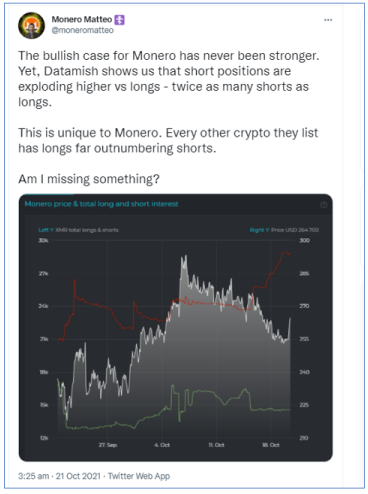This screenshot has height=494, width=368.
Task: Click the Left Y XMR longs & shorts legend
Action: tap(78, 230)
